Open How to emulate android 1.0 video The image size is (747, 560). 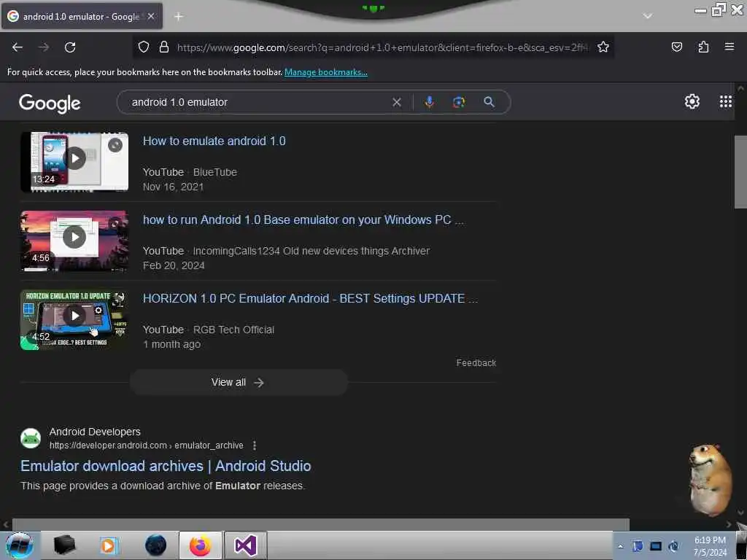pyautogui.click(x=214, y=141)
